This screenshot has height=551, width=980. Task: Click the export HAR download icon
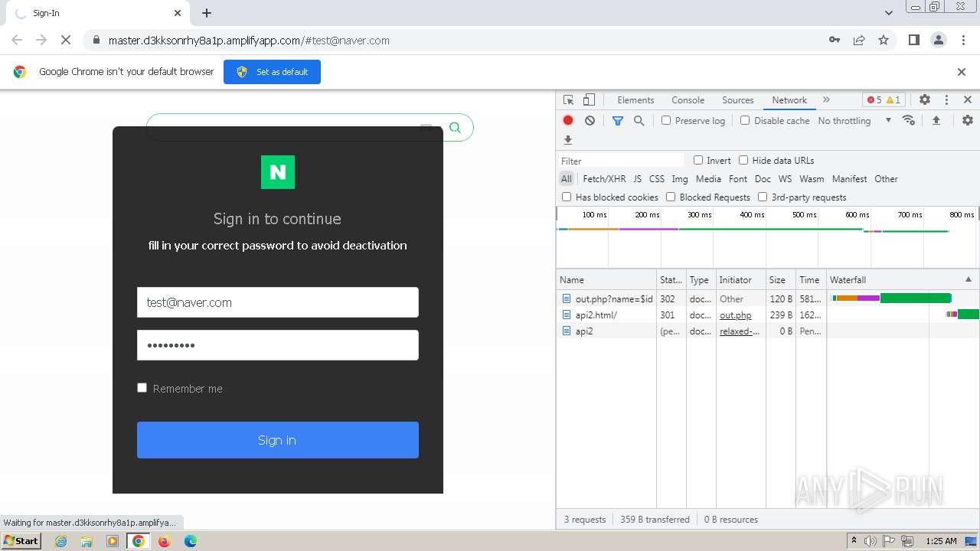point(568,140)
